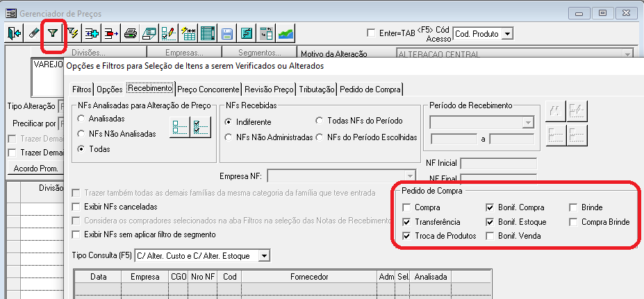Click the Nro NF column header
The width and height of the screenshot is (644, 299).
[x=202, y=277]
